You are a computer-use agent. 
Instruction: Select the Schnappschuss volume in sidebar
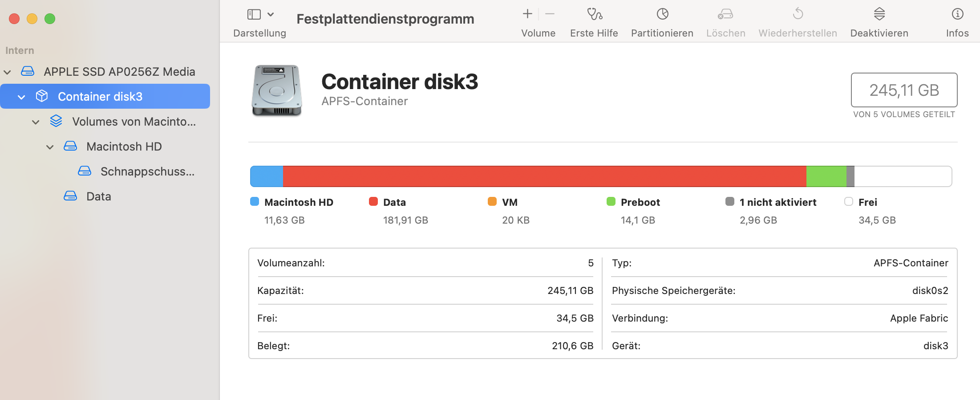click(x=147, y=171)
